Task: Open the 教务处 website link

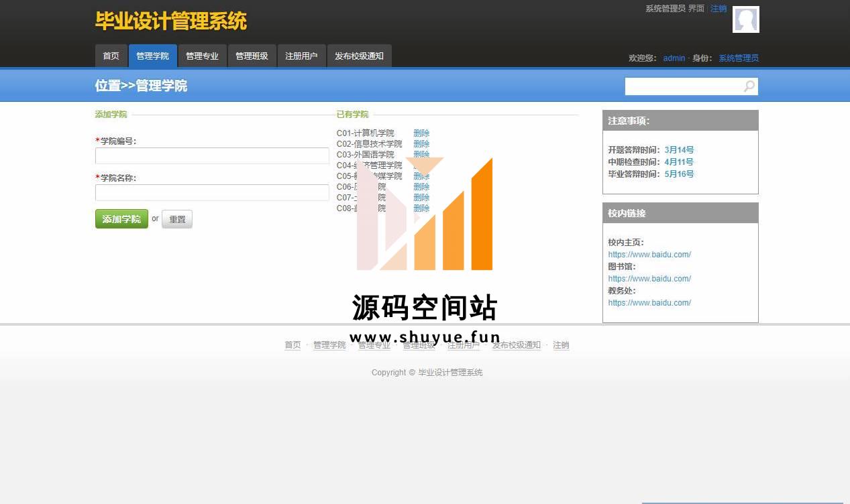Action: (x=649, y=303)
